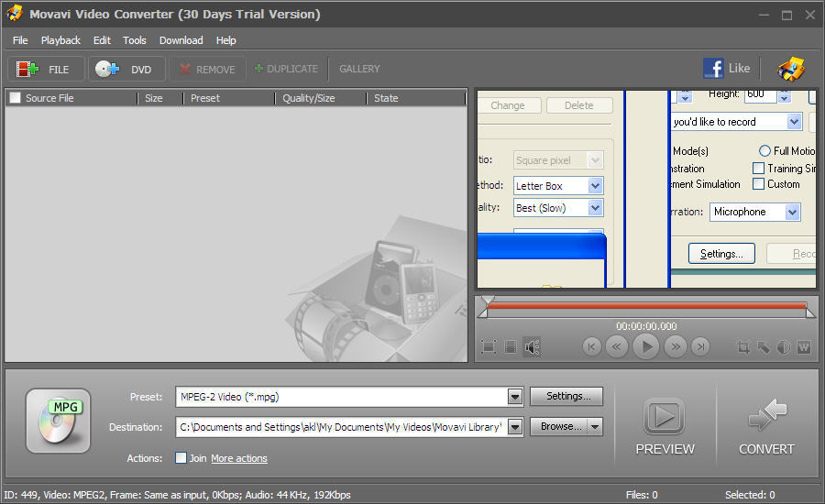Click the DUPLICATE toolbar button
The width and height of the screenshot is (825, 504).
(286, 69)
